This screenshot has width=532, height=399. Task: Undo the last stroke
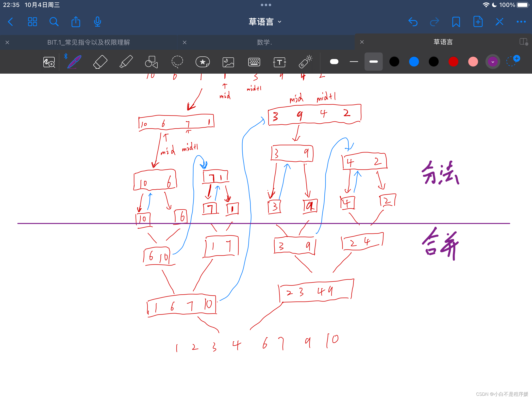(413, 22)
